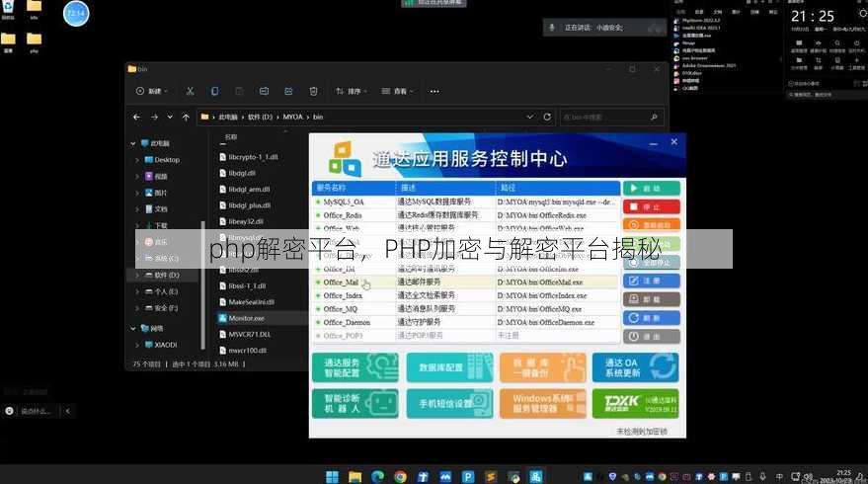Select the Office_Redis service row

[465, 215]
